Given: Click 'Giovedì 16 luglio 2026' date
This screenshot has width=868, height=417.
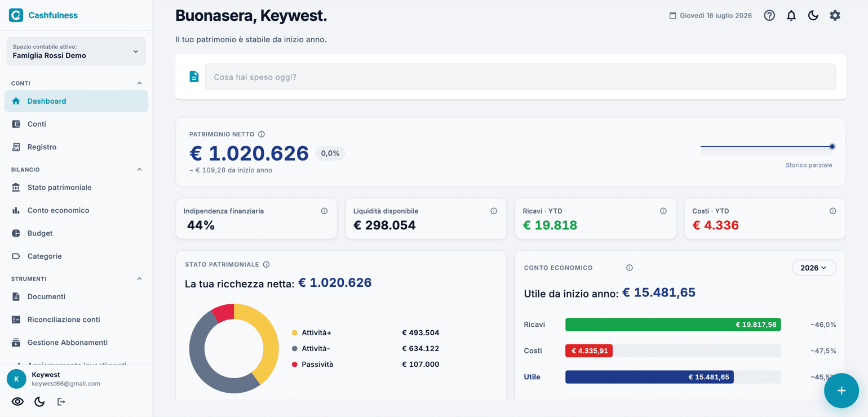Looking at the screenshot, I should point(716,16).
